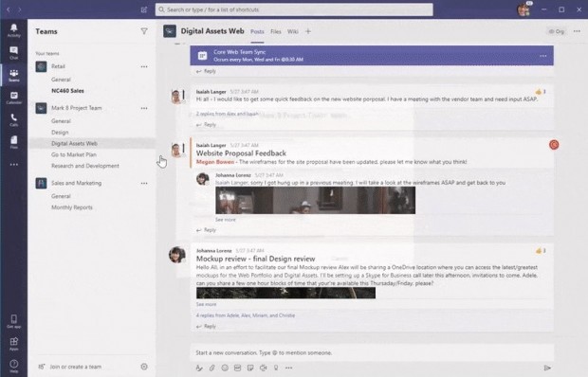Viewport: 588px width, 377px height.
Task: Click the Send arrow icon
Action: [x=547, y=368]
